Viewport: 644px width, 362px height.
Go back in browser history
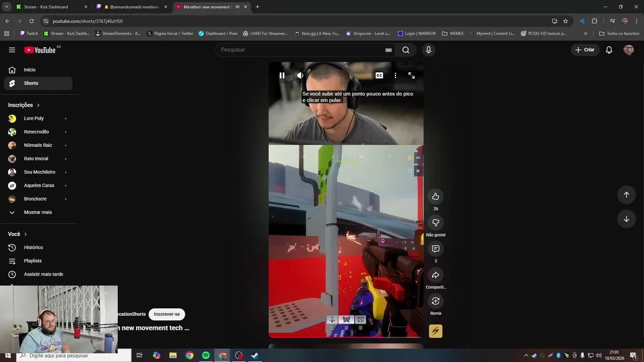(x=7, y=21)
